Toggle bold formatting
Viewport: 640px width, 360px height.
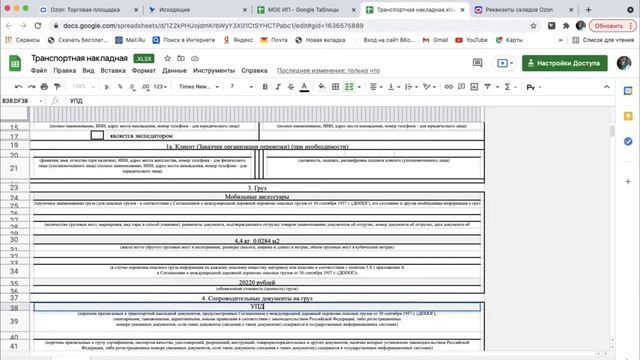(x=265, y=87)
